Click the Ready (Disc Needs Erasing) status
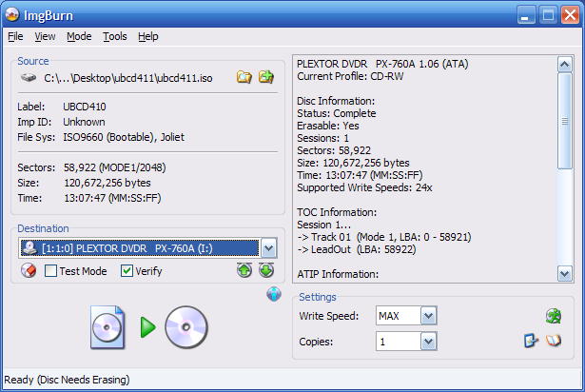The image size is (585, 392). (67, 380)
